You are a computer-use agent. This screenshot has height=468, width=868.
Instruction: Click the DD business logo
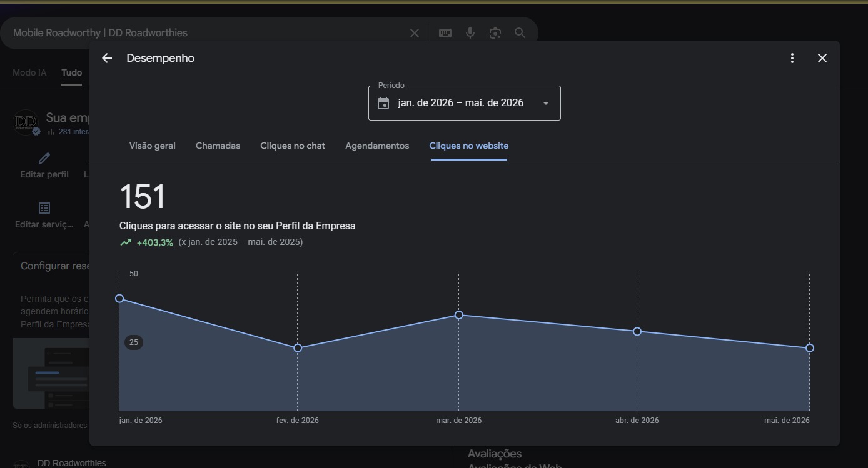coord(26,122)
